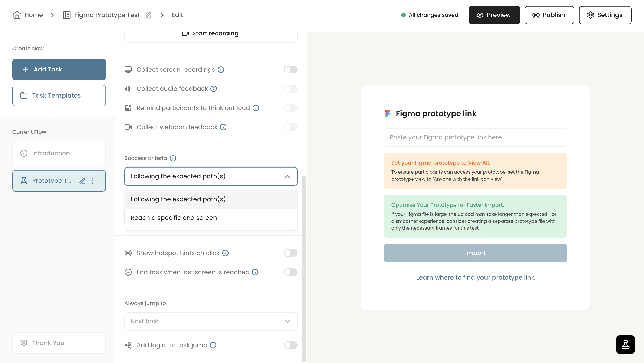
Task: Open Learn where to find your prototype link
Action: click(x=475, y=277)
